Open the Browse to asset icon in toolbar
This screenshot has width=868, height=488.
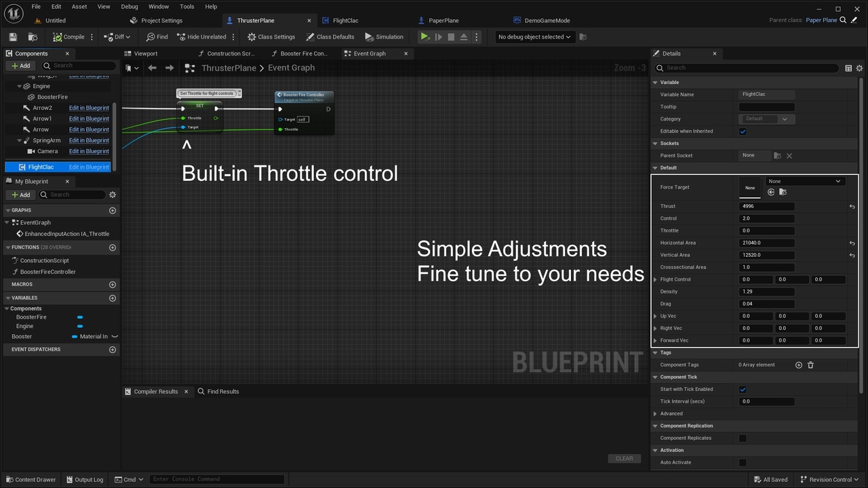pos(33,37)
